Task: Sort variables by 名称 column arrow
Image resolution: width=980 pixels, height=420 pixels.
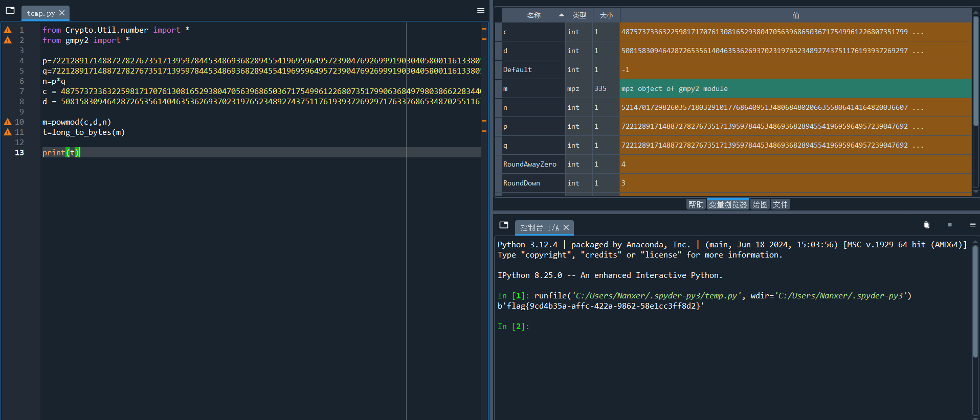Action: pyautogui.click(x=561, y=15)
